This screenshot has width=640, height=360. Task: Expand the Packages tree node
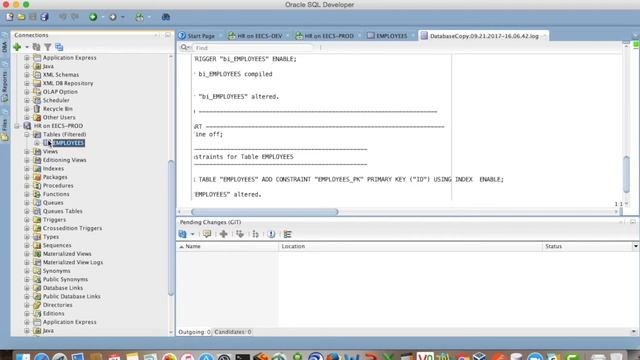(x=27, y=177)
